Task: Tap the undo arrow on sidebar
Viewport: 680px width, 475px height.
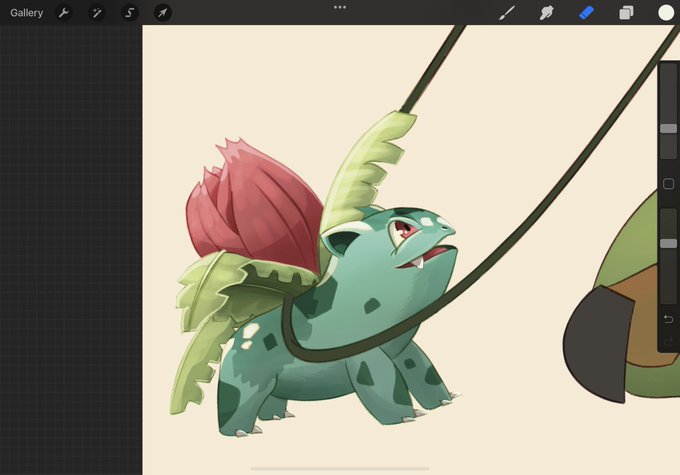Action: tap(668, 319)
